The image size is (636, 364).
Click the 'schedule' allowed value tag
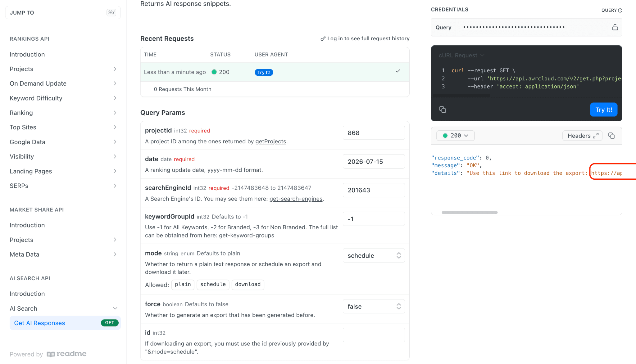(x=213, y=285)
